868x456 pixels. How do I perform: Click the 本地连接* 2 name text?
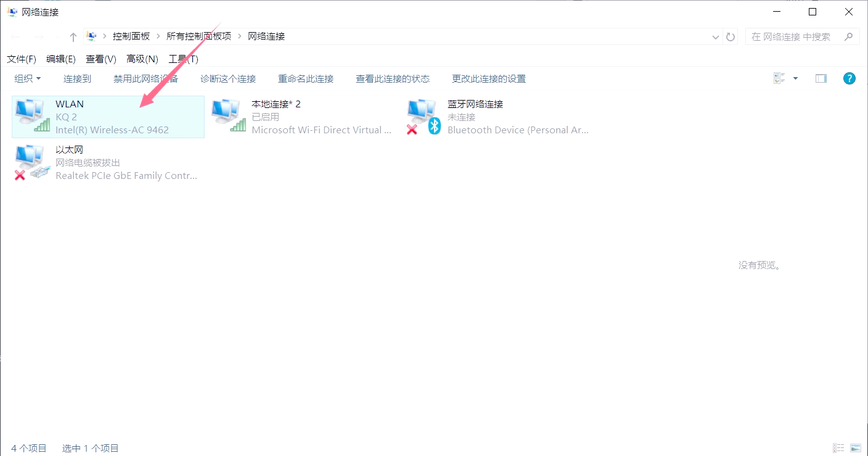(x=276, y=104)
